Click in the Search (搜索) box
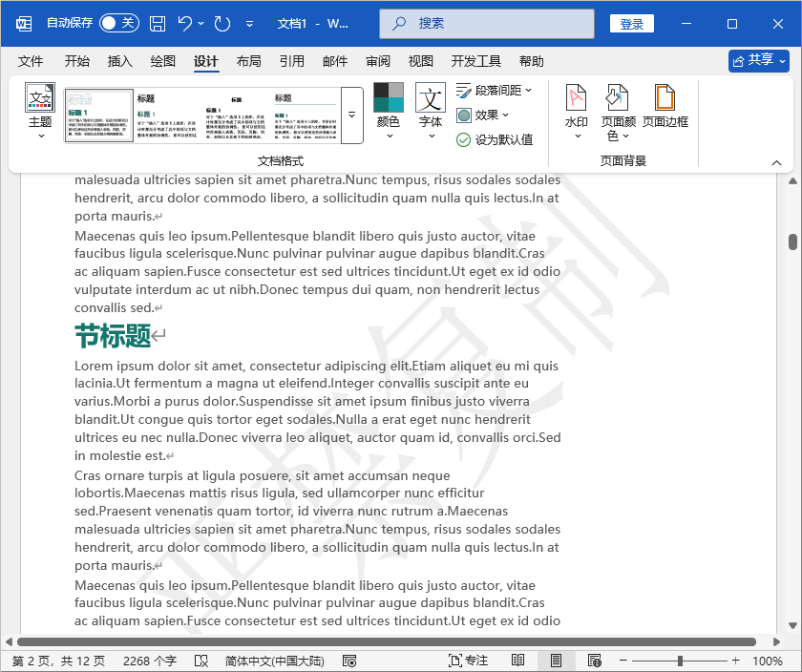The height and width of the screenshot is (672, 802). pyautogui.click(x=487, y=23)
